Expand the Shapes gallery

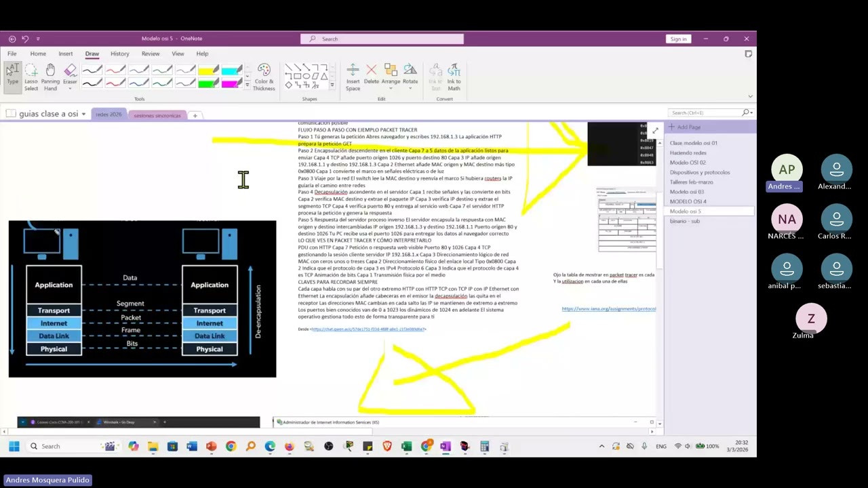[x=332, y=85]
